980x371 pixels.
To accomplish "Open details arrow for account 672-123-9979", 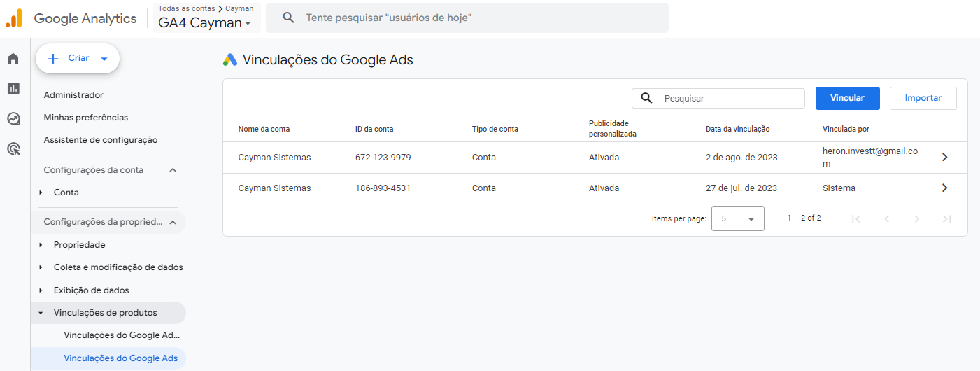I will click(944, 157).
